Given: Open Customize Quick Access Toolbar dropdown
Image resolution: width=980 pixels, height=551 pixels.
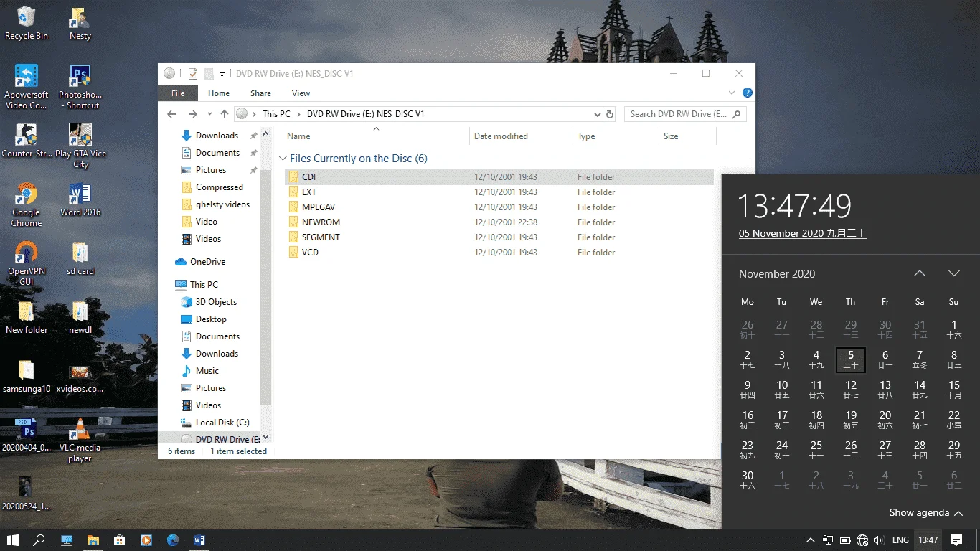Looking at the screenshot, I should click(x=222, y=74).
